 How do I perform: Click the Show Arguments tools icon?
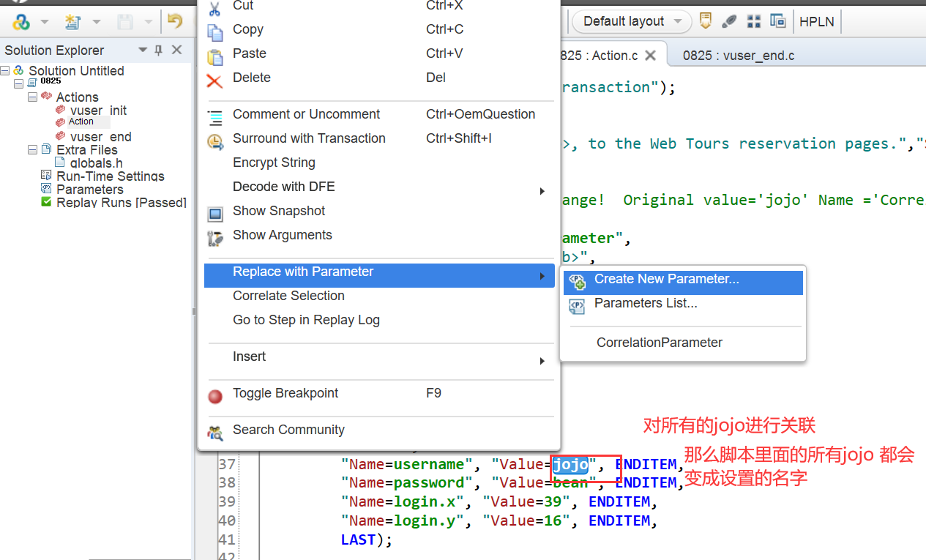pyautogui.click(x=215, y=237)
